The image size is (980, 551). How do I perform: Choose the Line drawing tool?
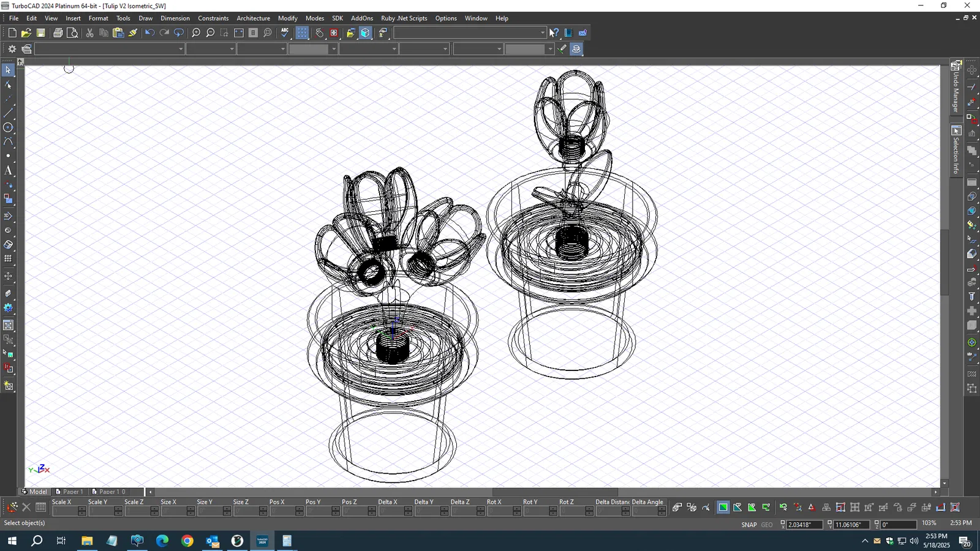click(x=8, y=113)
